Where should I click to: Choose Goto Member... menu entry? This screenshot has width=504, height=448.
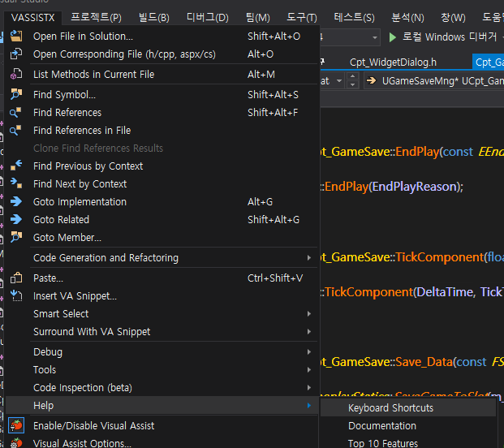click(x=162, y=238)
